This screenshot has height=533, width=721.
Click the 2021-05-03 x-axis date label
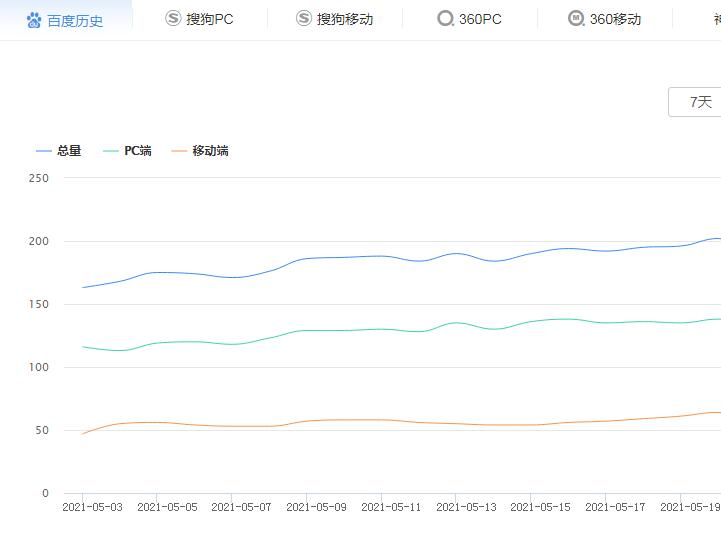tap(93, 507)
